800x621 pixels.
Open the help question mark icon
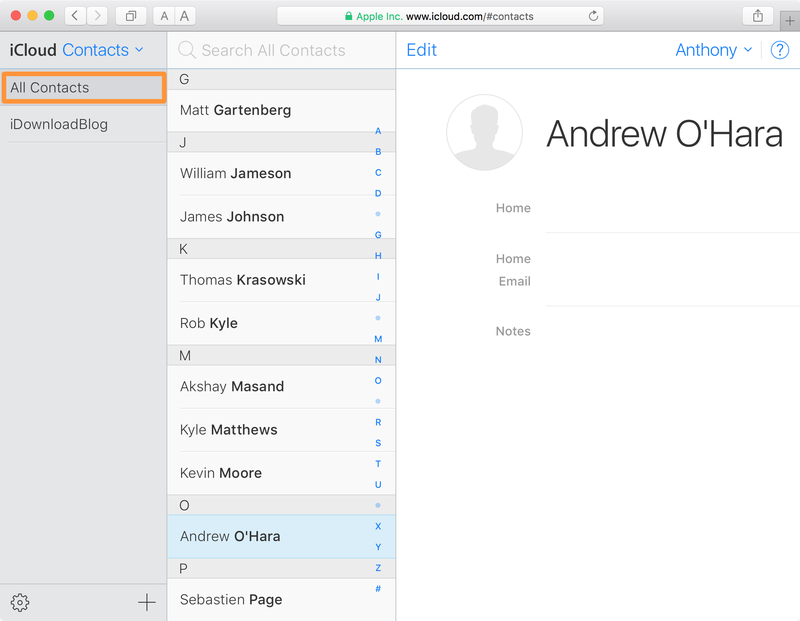(x=780, y=50)
